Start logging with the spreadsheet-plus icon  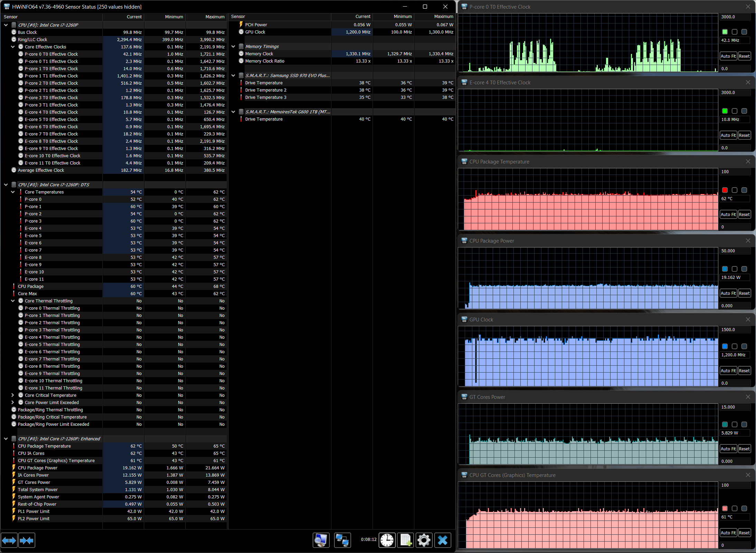pos(406,540)
